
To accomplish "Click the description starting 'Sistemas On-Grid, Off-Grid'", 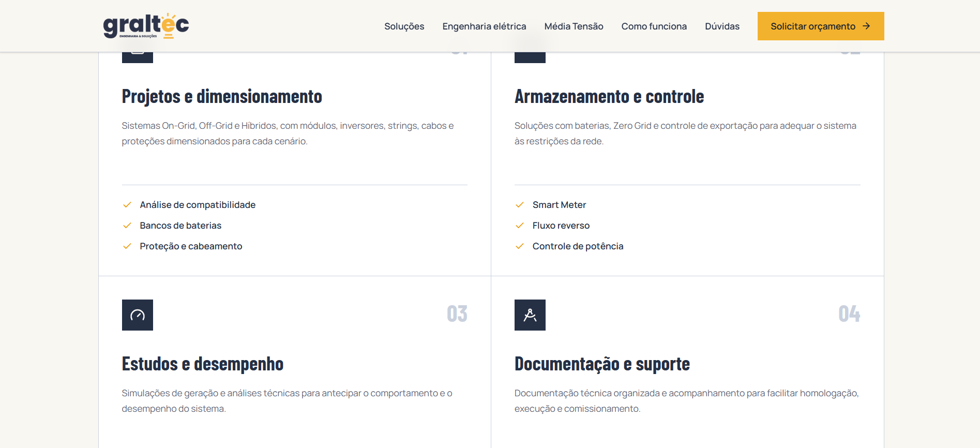I will (x=288, y=133).
